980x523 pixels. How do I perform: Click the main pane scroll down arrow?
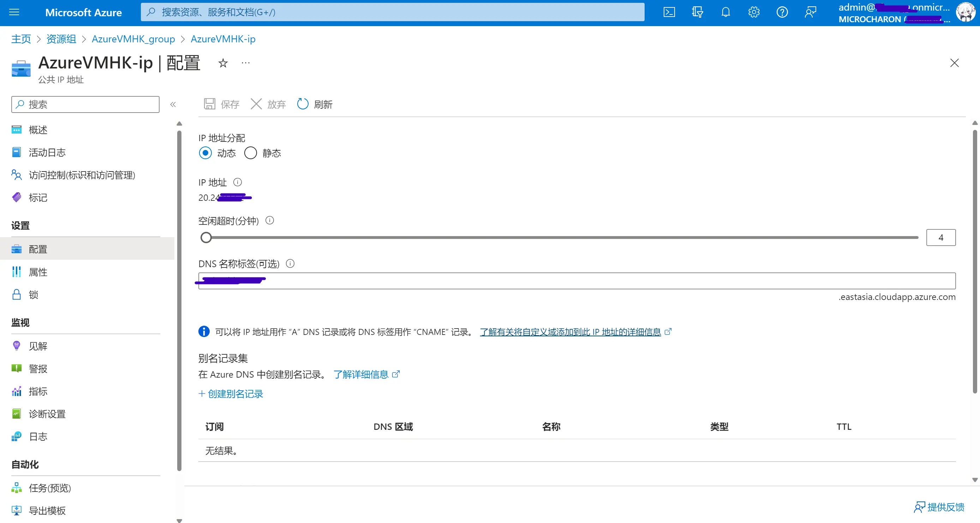tap(974, 480)
